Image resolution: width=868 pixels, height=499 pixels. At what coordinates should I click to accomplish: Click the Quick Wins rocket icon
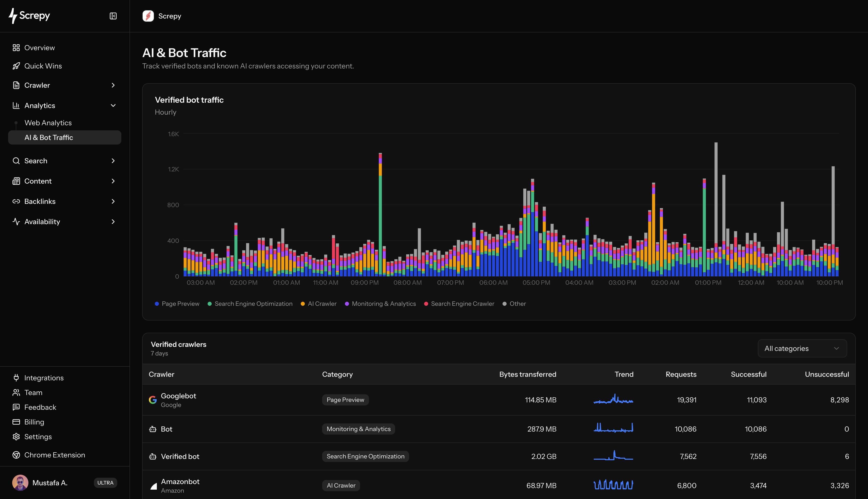click(x=16, y=66)
